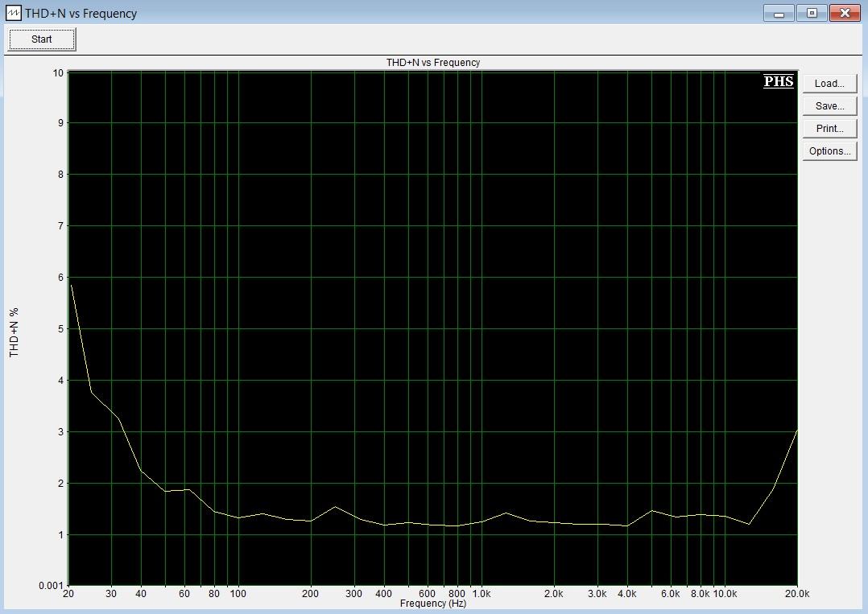Maximize the THD+N vs Frequency window
The height and width of the screenshot is (614, 868).
click(x=812, y=13)
